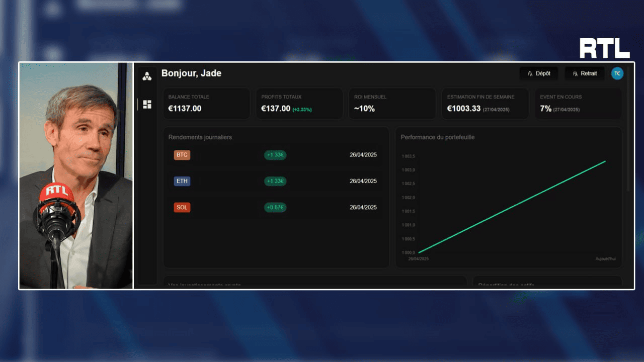This screenshot has height=362, width=644.
Task: Click the +1.33€ badge on the ETH row
Action: [275, 181]
